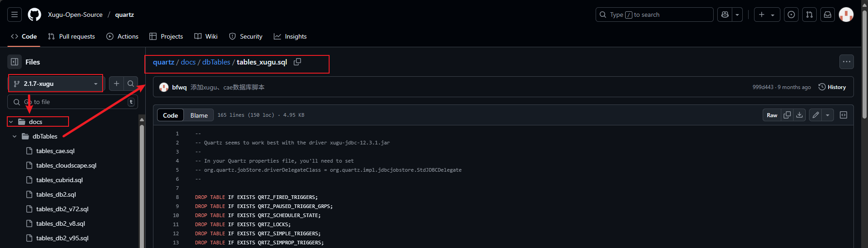The image size is (868, 248).
Task: Select code line number 2
Action: pyautogui.click(x=178, y=143)
